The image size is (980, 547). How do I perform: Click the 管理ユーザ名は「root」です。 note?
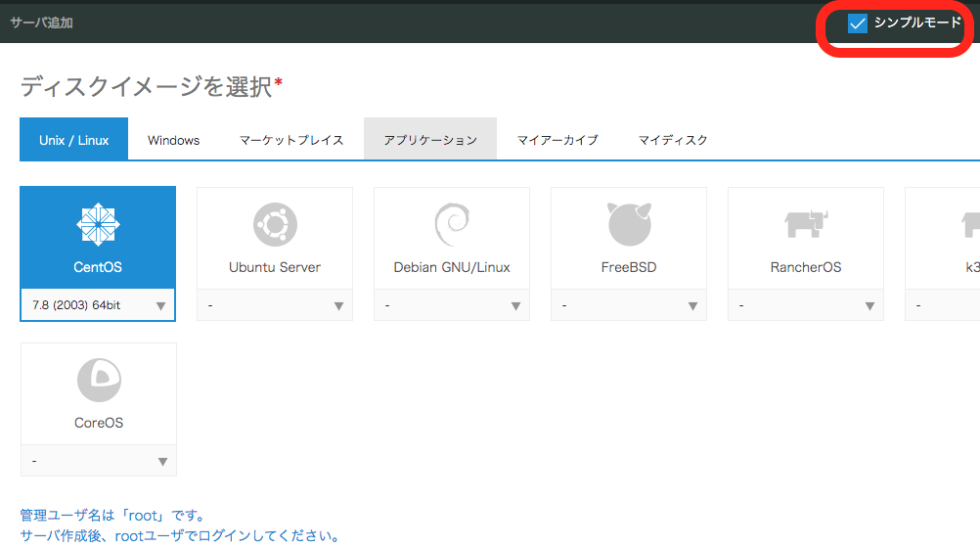[113, 515]
